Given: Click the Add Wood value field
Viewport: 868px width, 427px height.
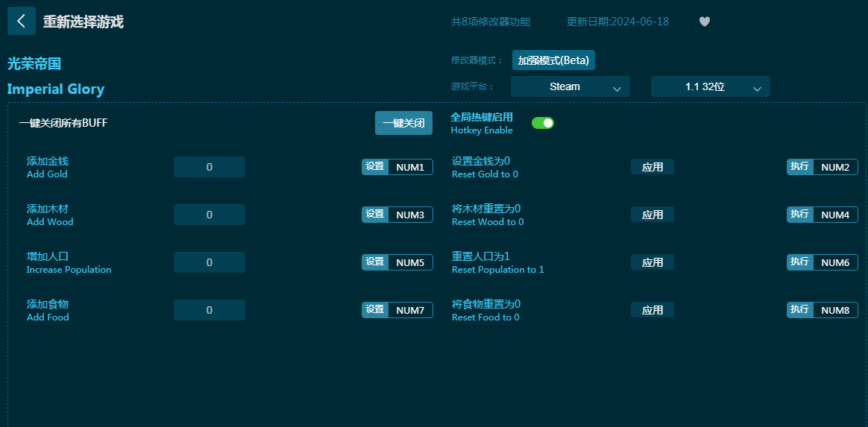Looking at the screenshot, I should tap(210, 215).
